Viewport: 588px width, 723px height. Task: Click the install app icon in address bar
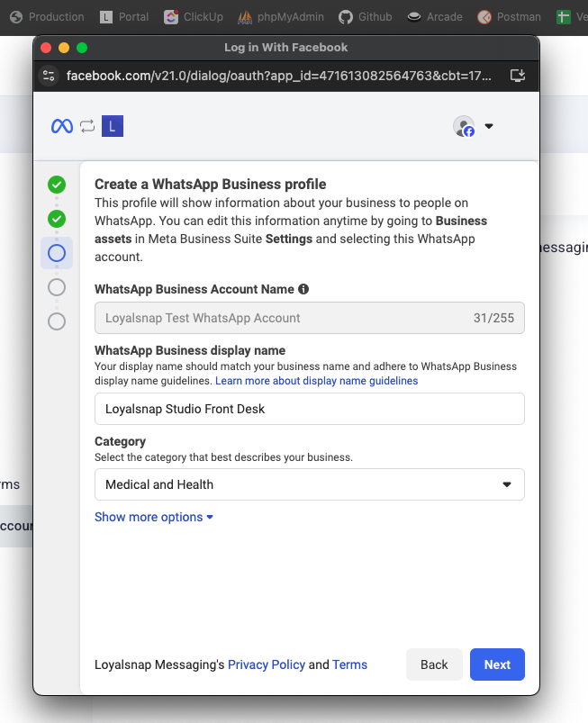pyautogui.click(x=518, y=75)
